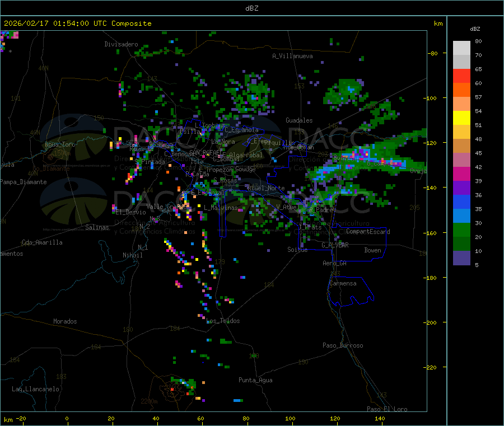
Task: Click the Punta_Agua label
Action: (255, 380)
